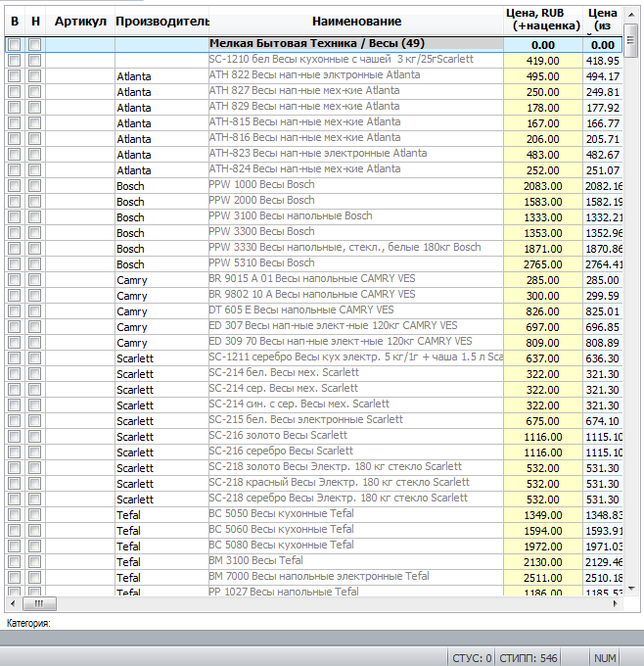This screenshot has height=666, width=644.
Task: Select ED 309 70 Весы нап-ные элект-ные row
Action: pyautogui.click(x=314, y=343)
